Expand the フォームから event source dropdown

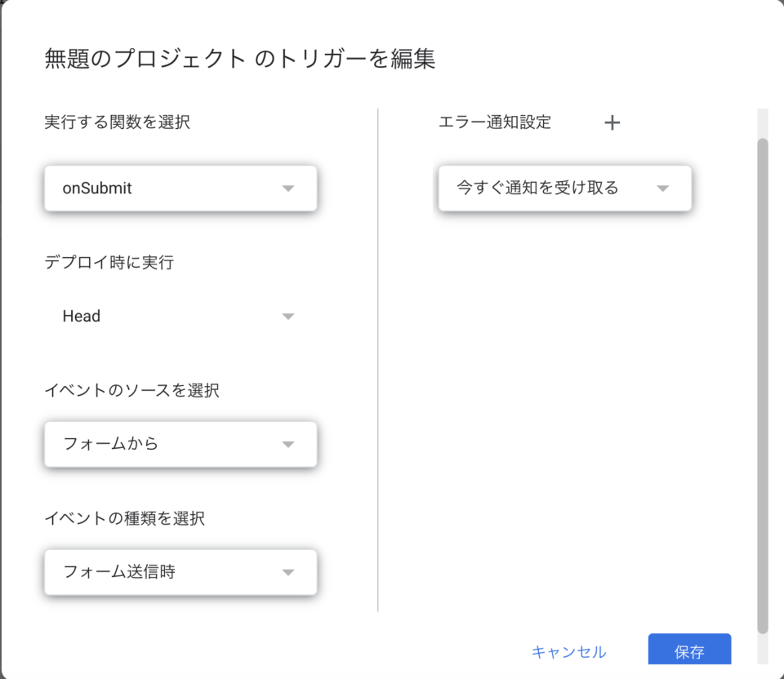[180, 444]
